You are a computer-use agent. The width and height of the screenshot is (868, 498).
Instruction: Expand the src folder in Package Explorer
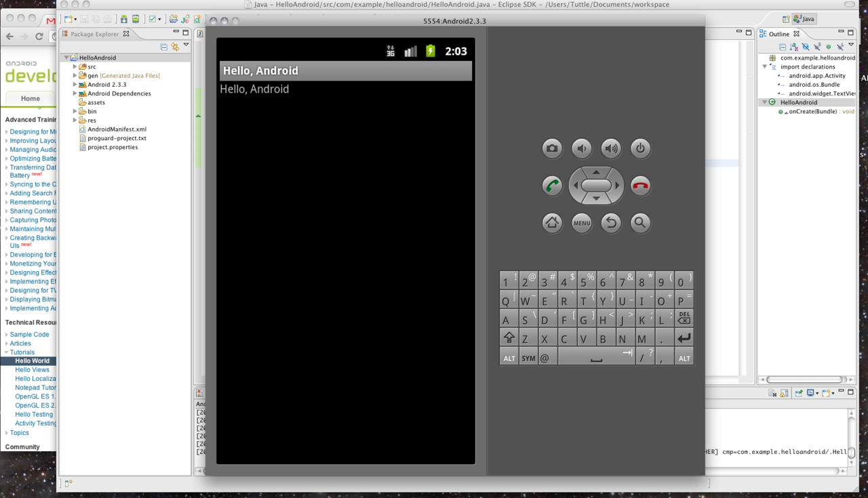[x=75, y=67]
